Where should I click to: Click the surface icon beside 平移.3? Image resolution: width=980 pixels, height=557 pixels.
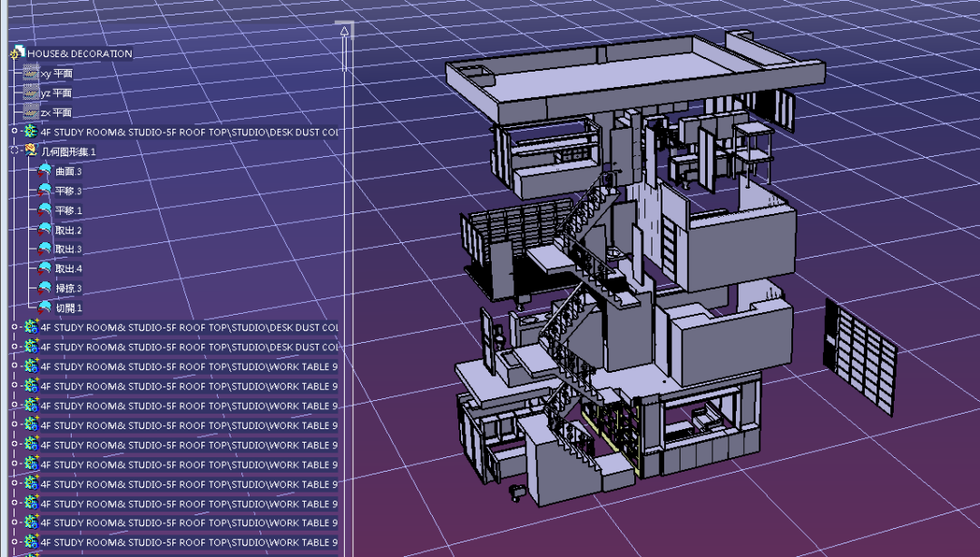pyautogui.click(x=44, y=190)
